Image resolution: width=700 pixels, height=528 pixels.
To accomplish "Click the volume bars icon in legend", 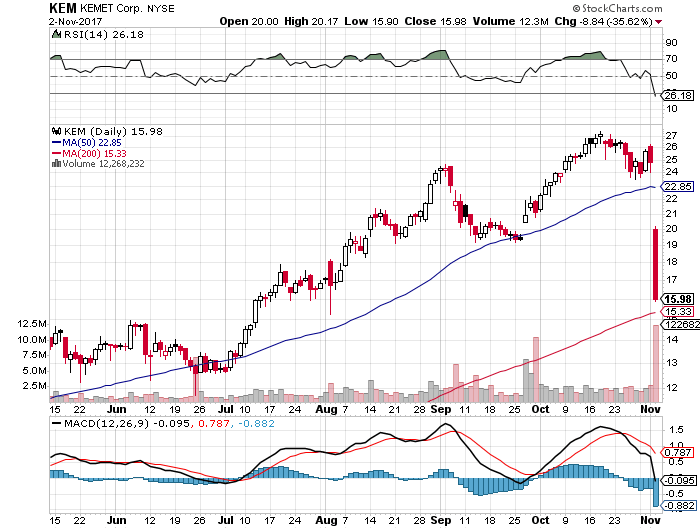I will click(x=55, y=164).
